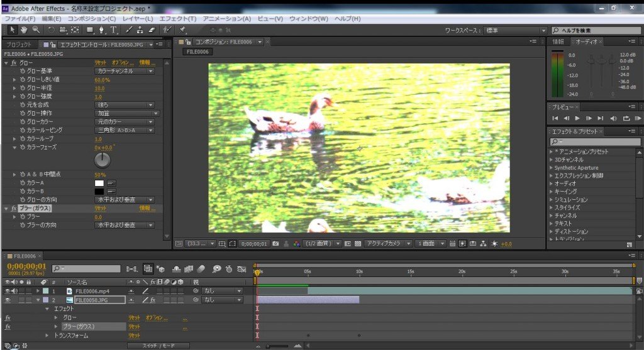The width and height of the screenshot is (644, 350).
Task: Enable motion blur for timeline layers
Action: (x=201, y=269)
